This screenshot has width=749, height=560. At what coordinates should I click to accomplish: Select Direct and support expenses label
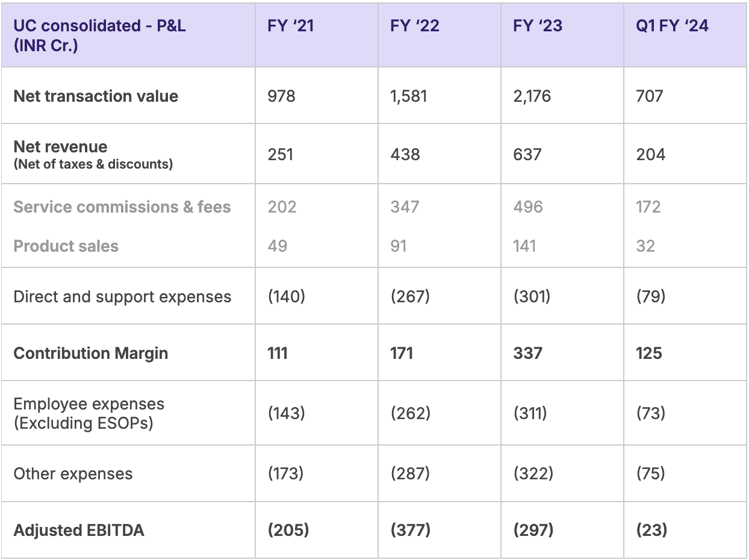click(122, 297)
